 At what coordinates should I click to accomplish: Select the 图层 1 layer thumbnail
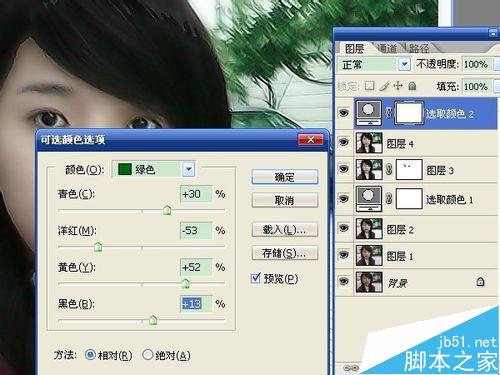point(369,255)
